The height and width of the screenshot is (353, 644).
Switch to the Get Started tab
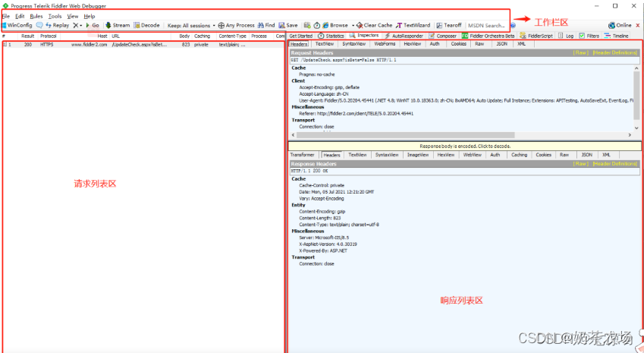tap(300, 36)
